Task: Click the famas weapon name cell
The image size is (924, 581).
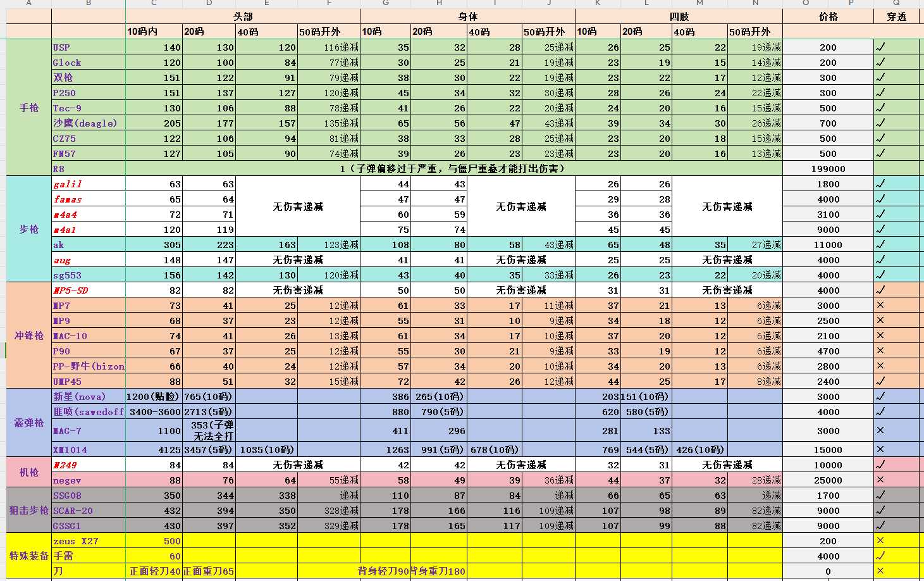Action: (x=89, y=199)
